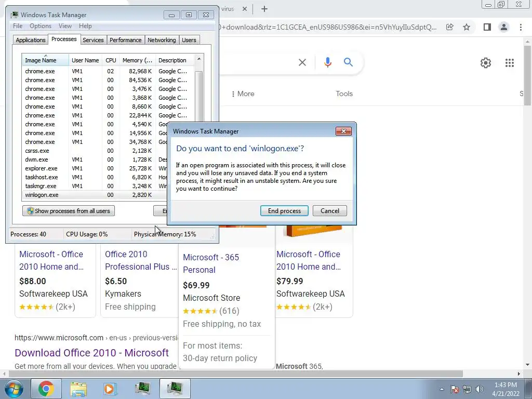Viewport: 532px width, 399px height.
Task: Open Windows Media Player from taskbar
Action: click(x=110, y=389)
